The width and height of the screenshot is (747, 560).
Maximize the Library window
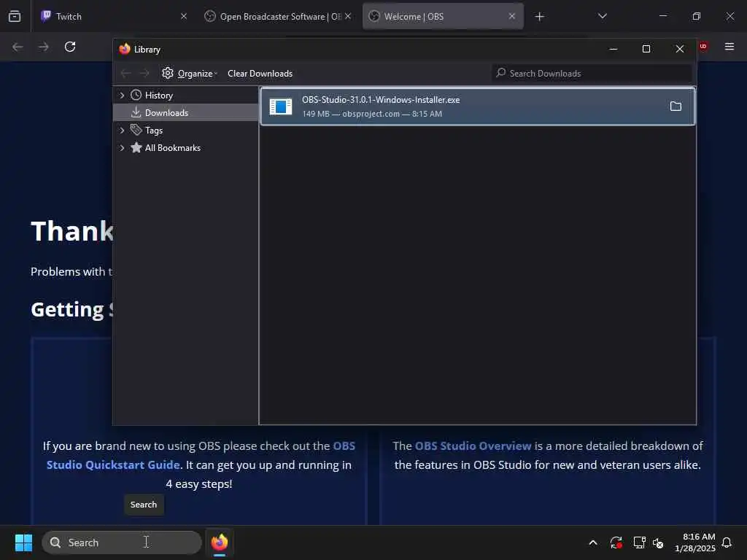coord(646,49)
